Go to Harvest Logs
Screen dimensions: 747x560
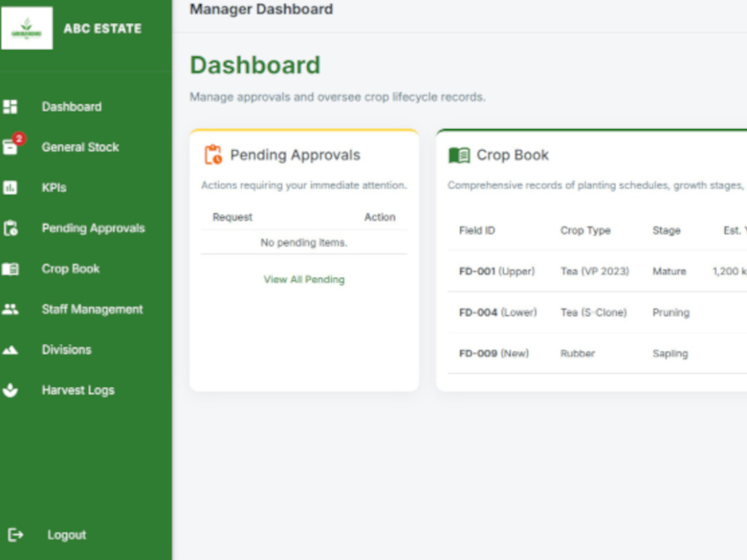[x=78, y=391]
